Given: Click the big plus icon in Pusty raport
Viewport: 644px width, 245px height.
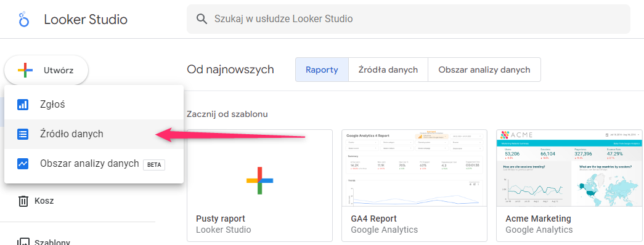Looking at the screenshot, I should point(259,180).
